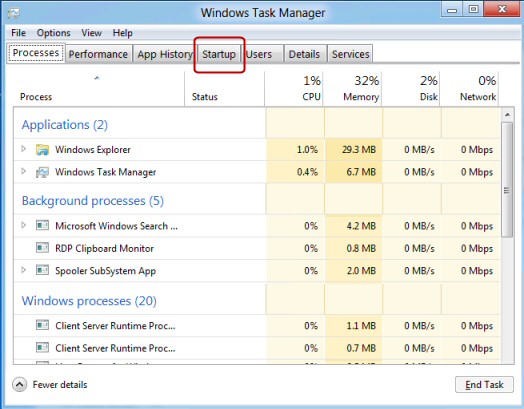The image size is (524, 409).
Task: Select the Spooler SubSystem App name
Action: pyautogui.click(x=106, y=271)
